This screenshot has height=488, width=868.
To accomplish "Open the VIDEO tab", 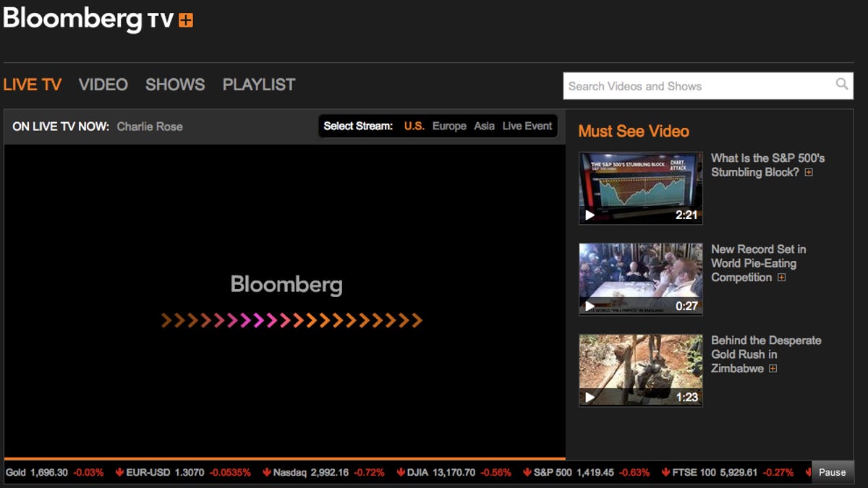I will point(103,85).
